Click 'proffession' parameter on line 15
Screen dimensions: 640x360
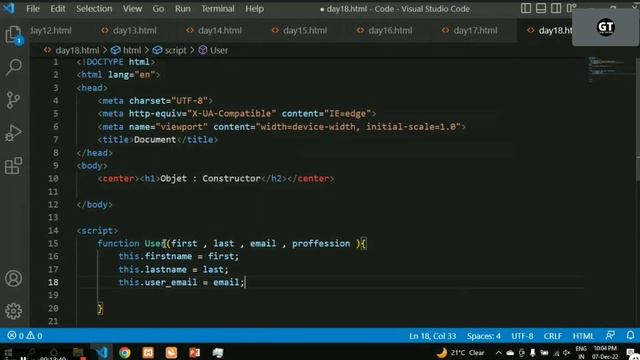tap(321, 243)
